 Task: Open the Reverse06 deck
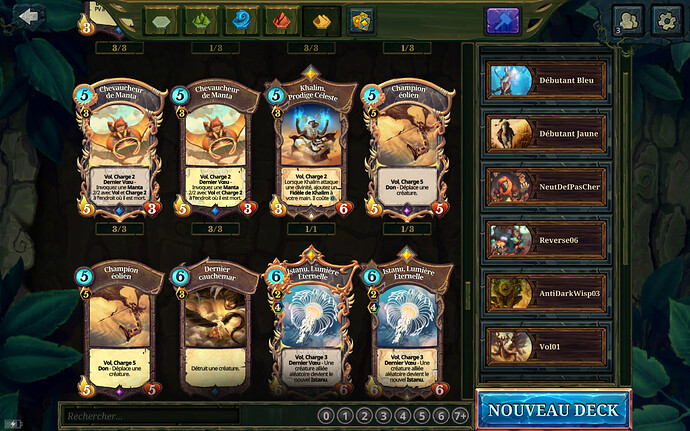click(546, 240)
